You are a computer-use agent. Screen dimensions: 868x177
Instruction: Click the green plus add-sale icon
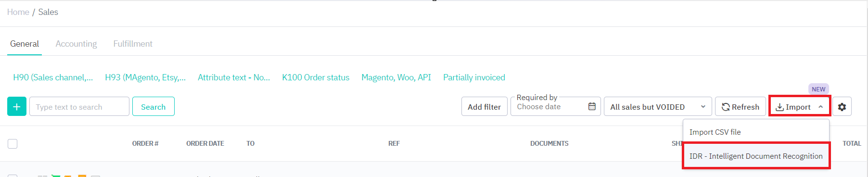tap(17, 107)
